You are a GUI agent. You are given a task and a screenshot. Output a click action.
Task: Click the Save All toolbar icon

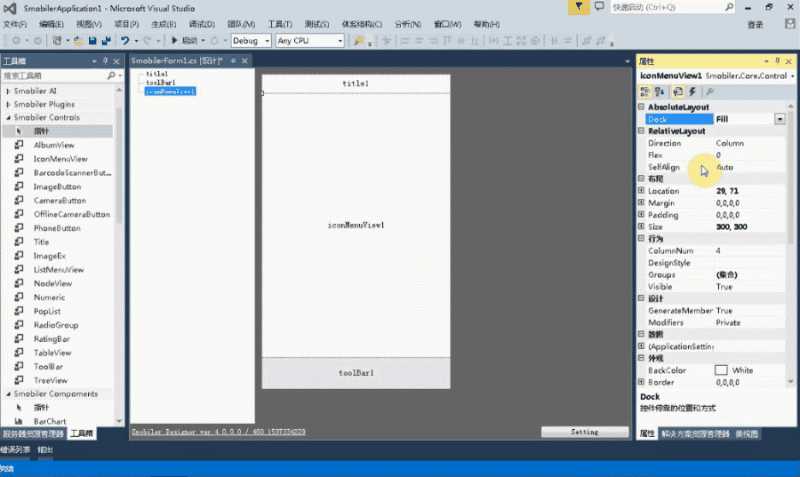click(x=106, y=40)
